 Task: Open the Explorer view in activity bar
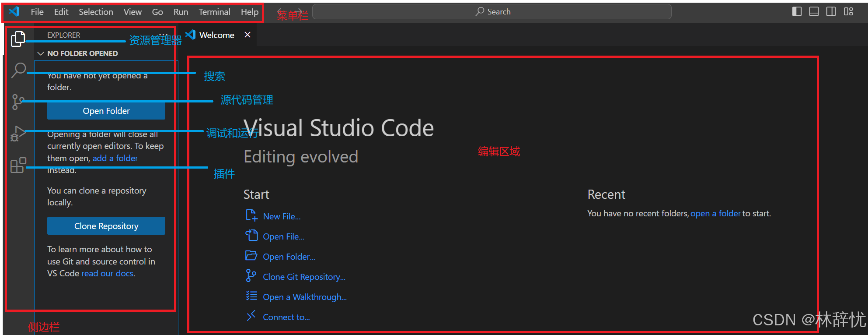tap(18, 39)
